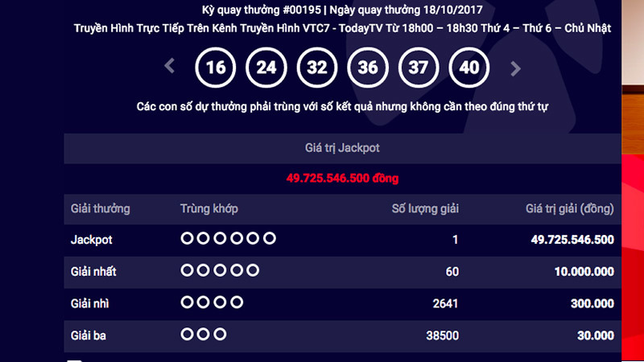Select the number 24 ball
This screenshot has height=362, width=644.
pos(266,68)
